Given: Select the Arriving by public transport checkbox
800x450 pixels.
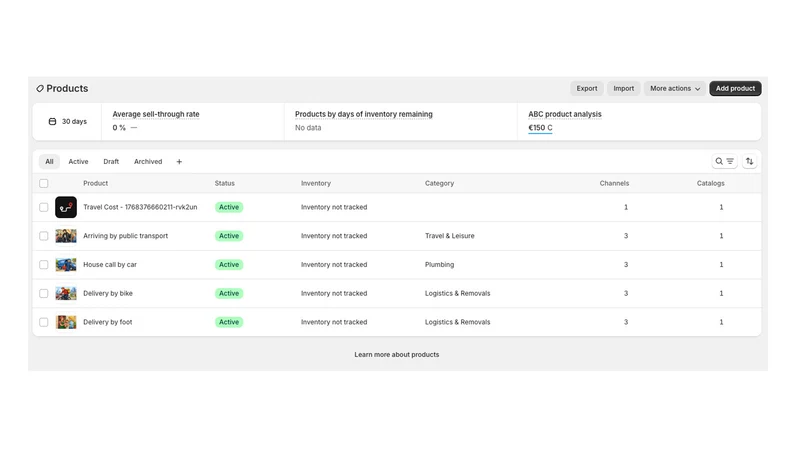Looking at the screenshot, I should point(44,236).
